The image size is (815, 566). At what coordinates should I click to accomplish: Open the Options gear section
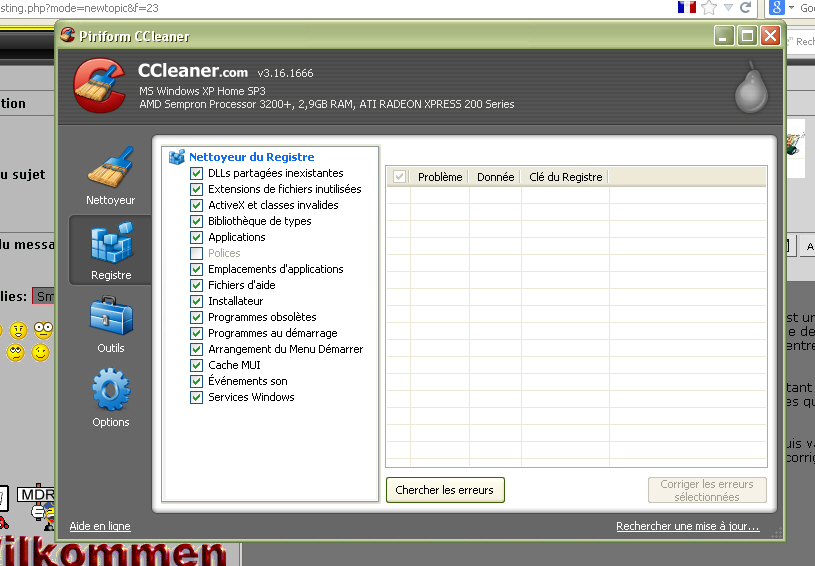coord(111,389)
